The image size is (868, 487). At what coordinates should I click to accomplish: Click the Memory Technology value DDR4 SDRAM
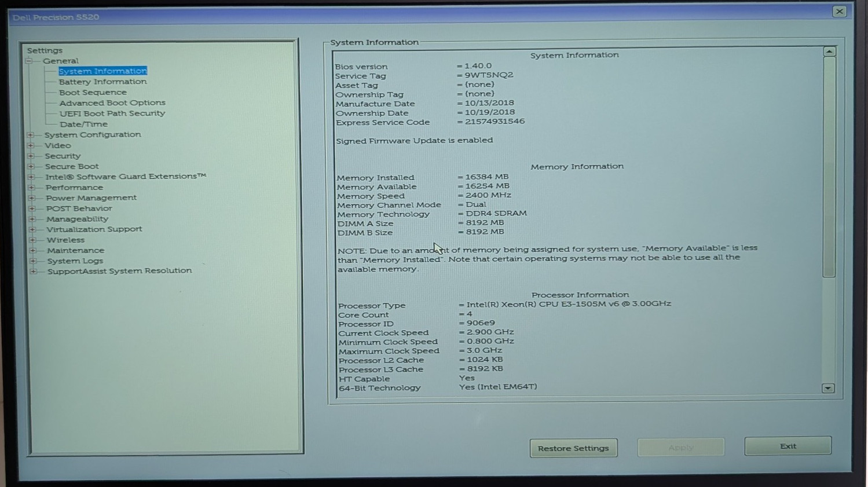(x=496, y=213)
